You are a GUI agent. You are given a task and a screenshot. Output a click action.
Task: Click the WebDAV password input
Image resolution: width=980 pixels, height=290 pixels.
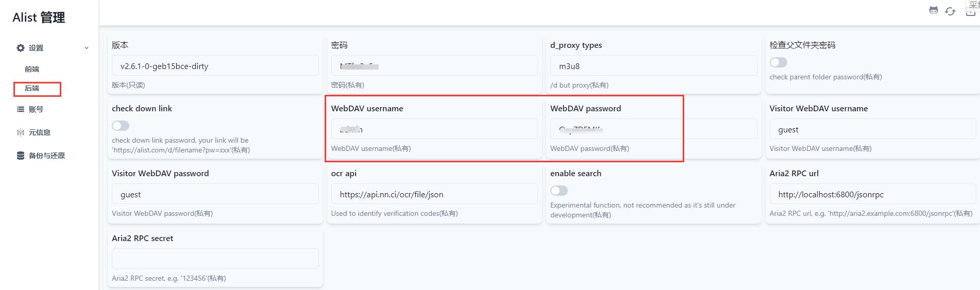653,129
